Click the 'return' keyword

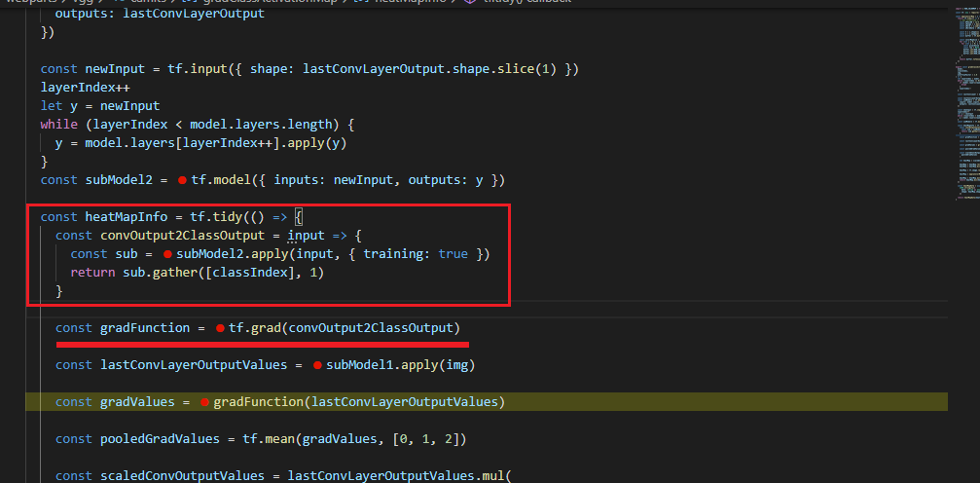pos(92,274)
